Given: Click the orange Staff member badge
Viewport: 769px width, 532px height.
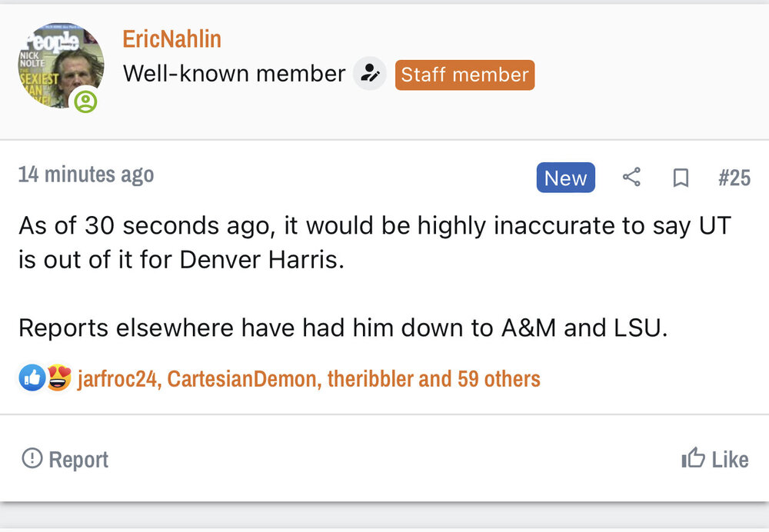Looking at the screenshot, I should tap(464, 75).
